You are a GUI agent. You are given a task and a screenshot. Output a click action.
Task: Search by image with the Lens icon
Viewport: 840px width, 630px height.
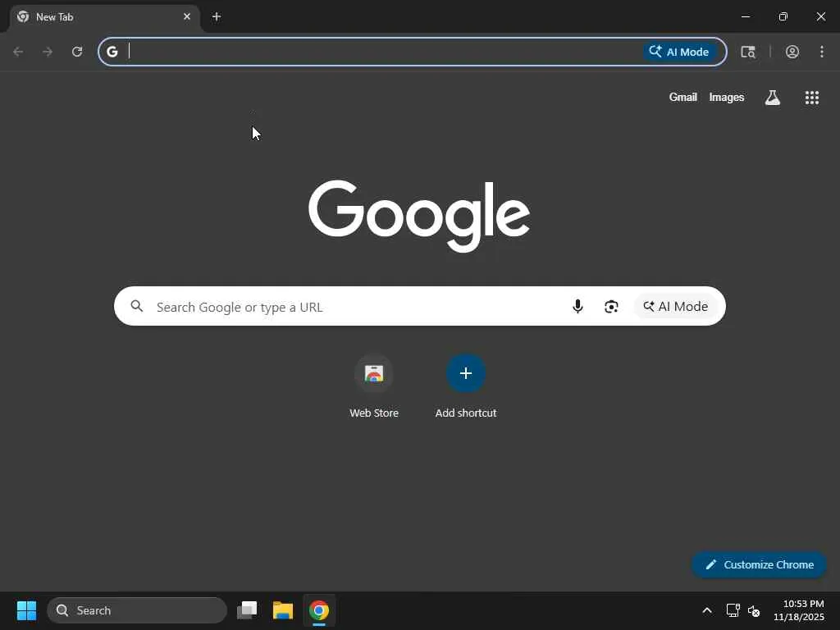pos(611,307)
